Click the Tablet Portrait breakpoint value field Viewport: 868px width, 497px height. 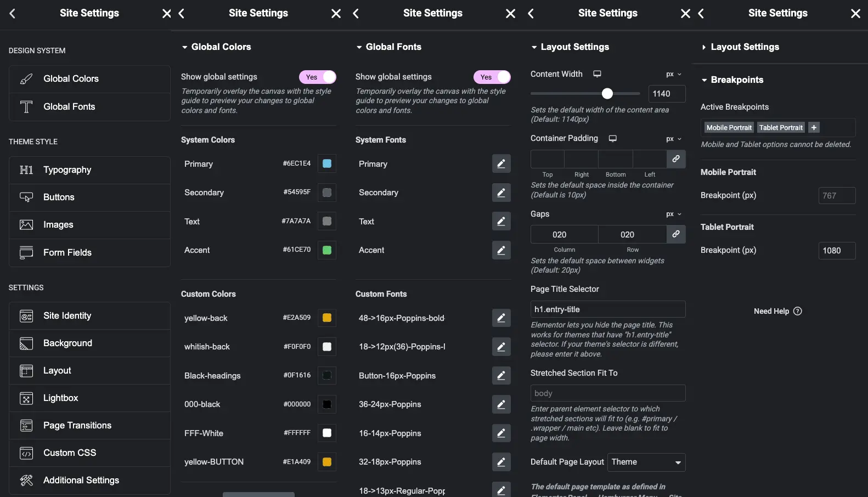837,251
